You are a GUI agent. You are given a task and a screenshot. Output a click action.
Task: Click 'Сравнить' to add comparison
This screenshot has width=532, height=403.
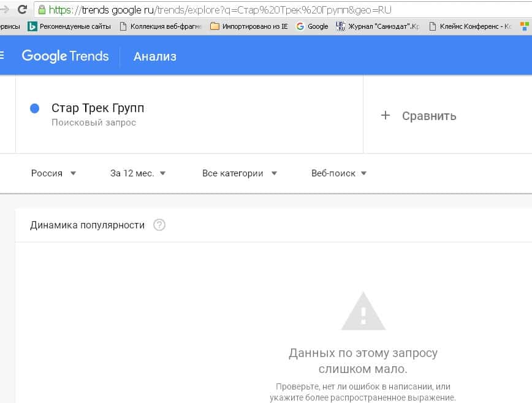click(x=429, y=116)
